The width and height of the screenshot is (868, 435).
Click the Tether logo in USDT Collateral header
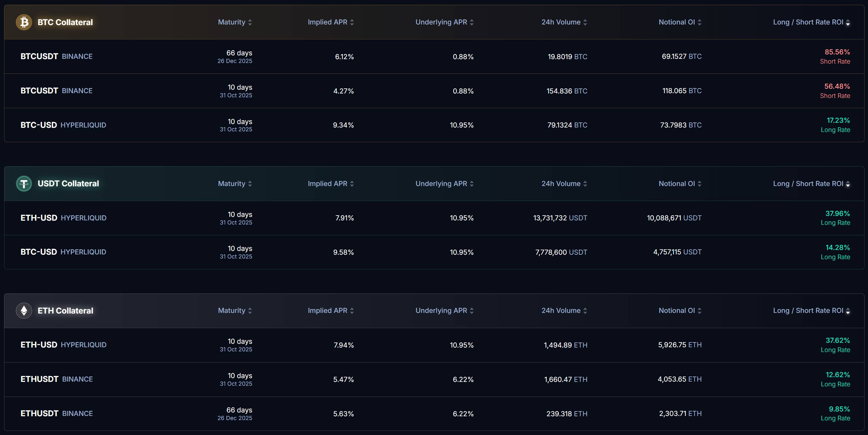pyautogui.click(x=24, y=183)
